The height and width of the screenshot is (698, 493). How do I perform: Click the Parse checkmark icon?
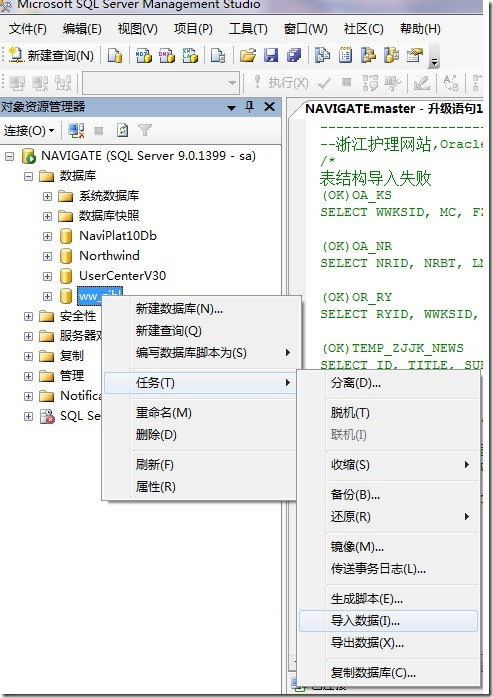[324, 83]
